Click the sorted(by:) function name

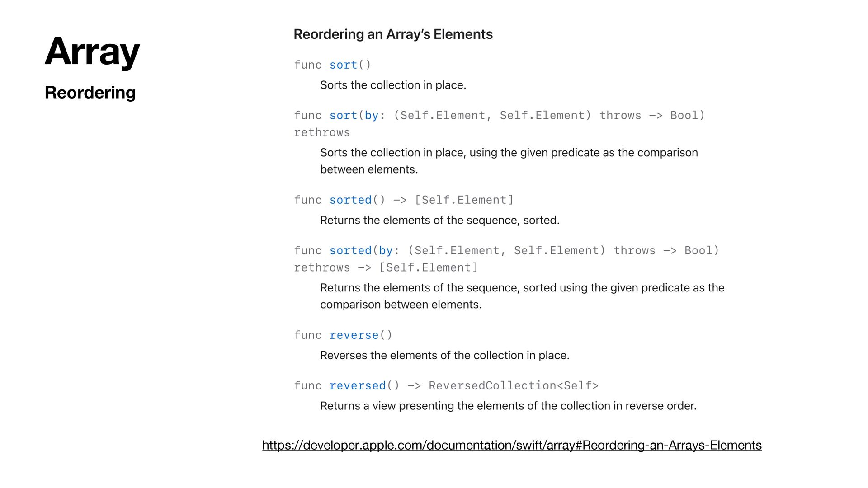(350, 251)
